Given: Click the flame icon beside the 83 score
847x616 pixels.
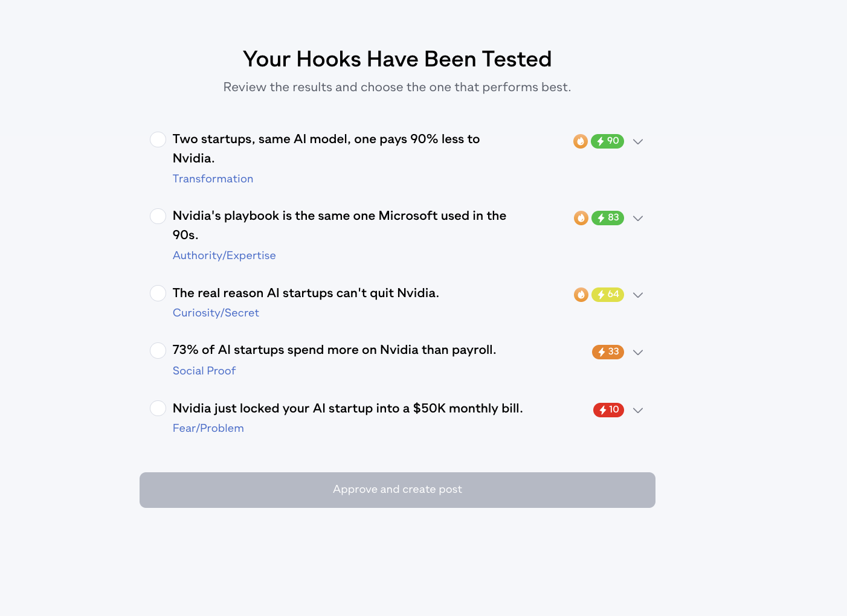Looking at the screenshot, I should (x=581, y=218).
